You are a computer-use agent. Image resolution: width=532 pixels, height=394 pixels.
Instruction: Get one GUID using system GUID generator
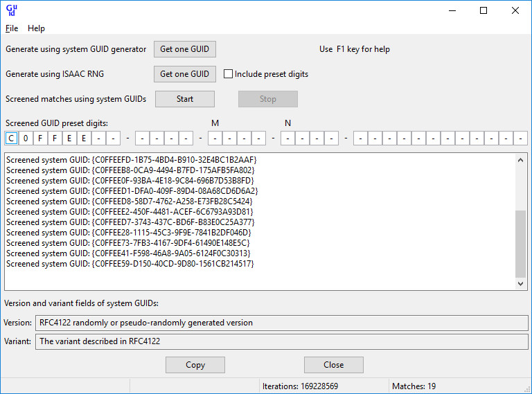185,49
